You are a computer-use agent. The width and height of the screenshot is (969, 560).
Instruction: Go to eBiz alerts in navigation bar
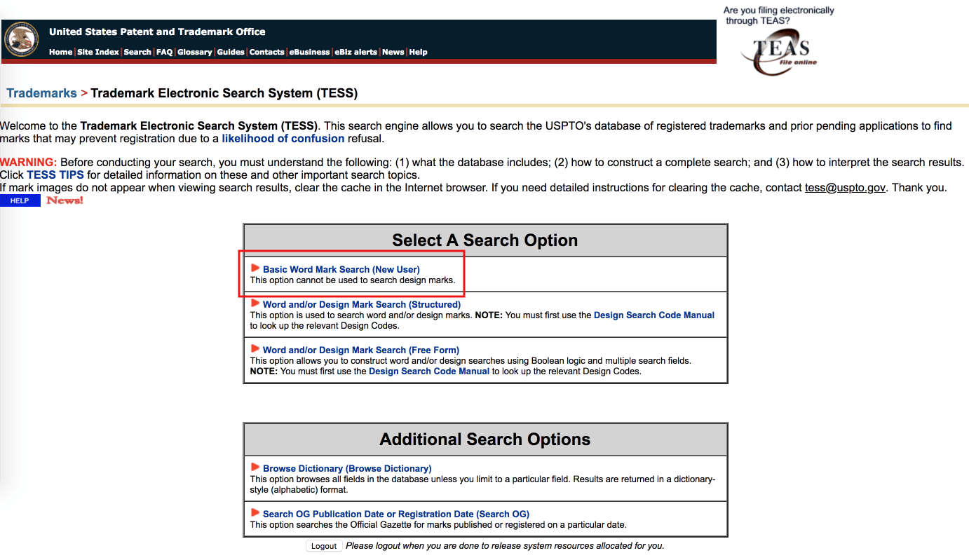[x=355, y=52]
